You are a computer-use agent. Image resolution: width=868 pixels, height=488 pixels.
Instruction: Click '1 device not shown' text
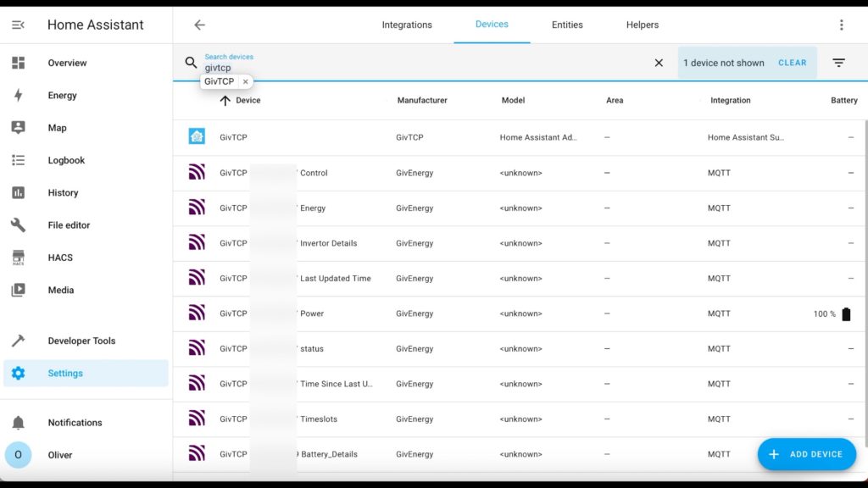click(x=723, y=63)
